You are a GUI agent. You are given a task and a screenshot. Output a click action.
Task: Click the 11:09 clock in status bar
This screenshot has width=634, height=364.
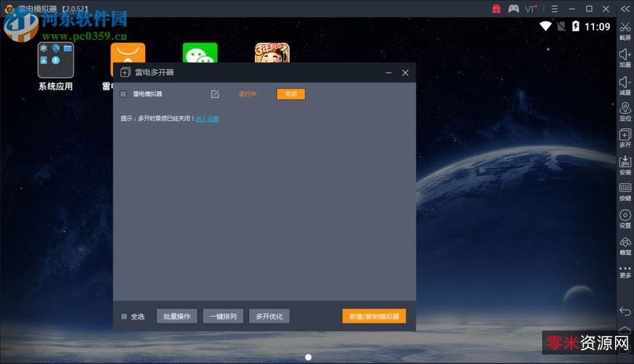[x=598, y=27]
